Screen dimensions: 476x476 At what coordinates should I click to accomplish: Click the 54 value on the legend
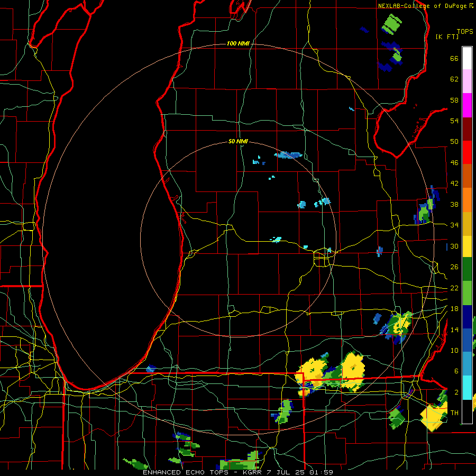pos(454,121)
